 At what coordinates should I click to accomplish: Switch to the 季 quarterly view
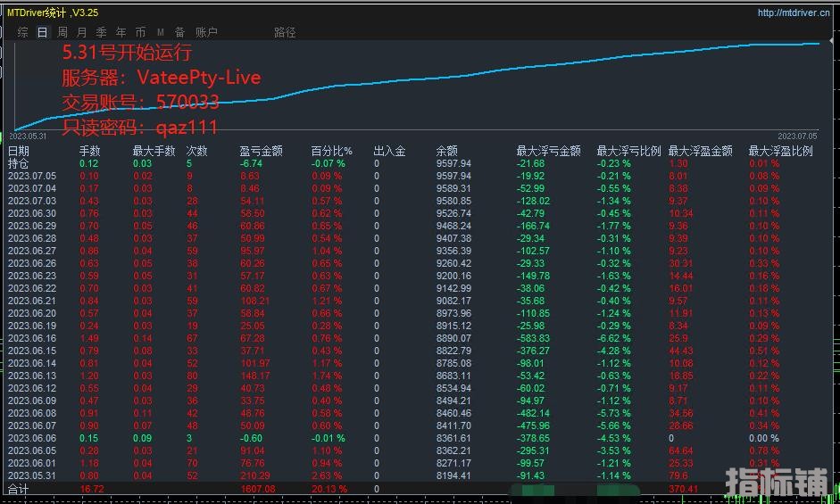click(x=102, y=32)
